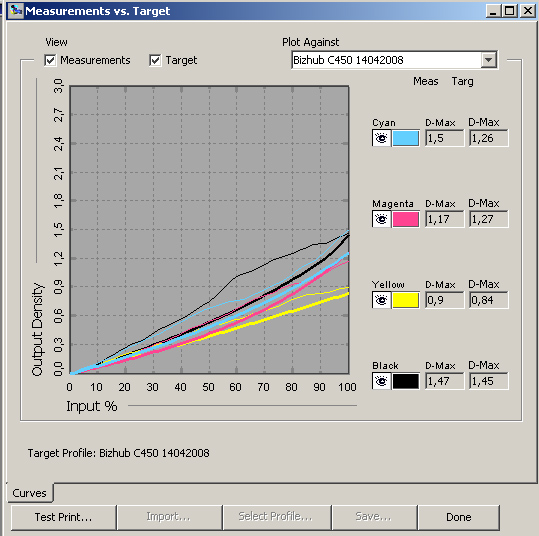The height and width of the screenshot is (536, 539).
Task: Click the Meas column header
Action: [426, 81]
